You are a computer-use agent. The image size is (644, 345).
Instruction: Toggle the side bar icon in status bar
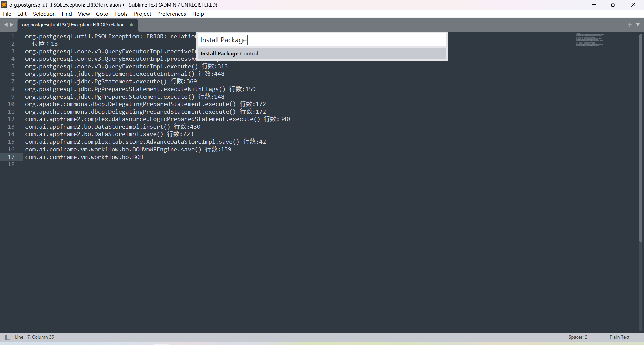tap(7, 337)
